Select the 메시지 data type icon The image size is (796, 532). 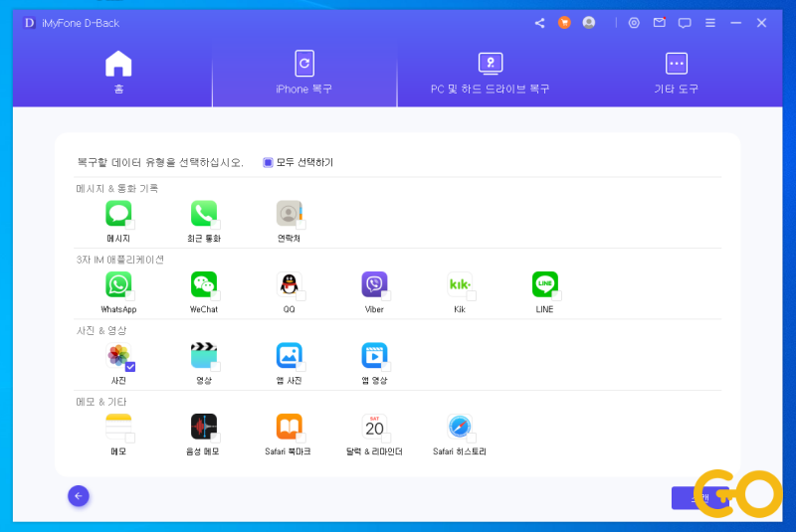tap(118, 213)
